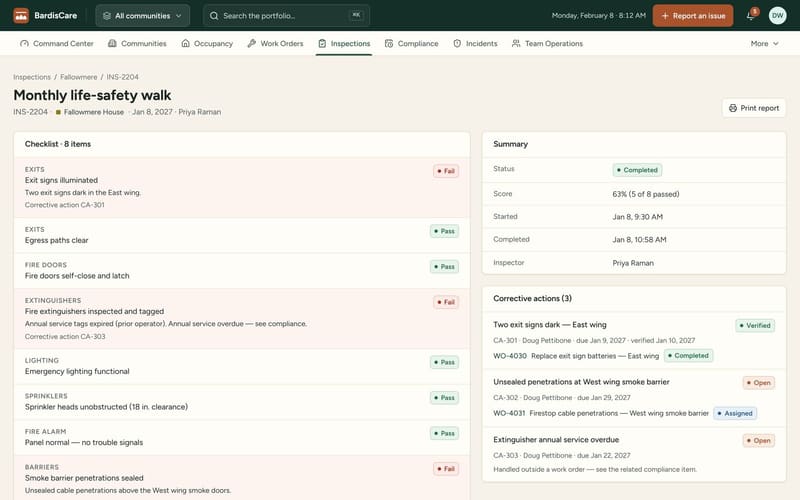Select 'Two exit signs dark — East wing' action
The height and width of the screenshot is (500, 800).
[550, 324]
